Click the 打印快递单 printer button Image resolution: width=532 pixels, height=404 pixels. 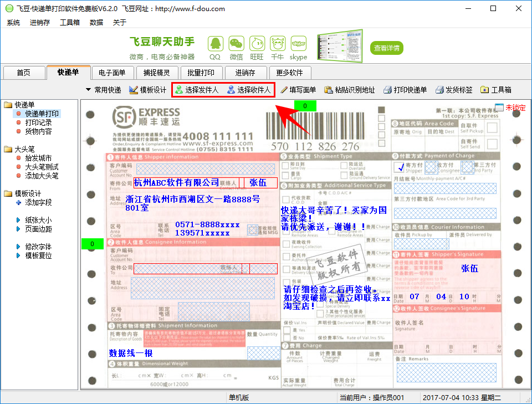(x=405, y=90)
